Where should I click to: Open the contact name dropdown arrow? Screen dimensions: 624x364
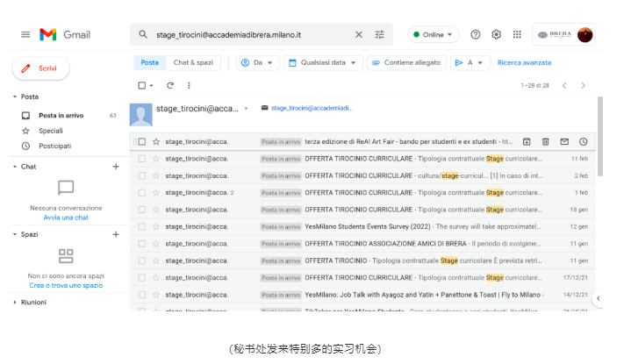coord(246,109)
